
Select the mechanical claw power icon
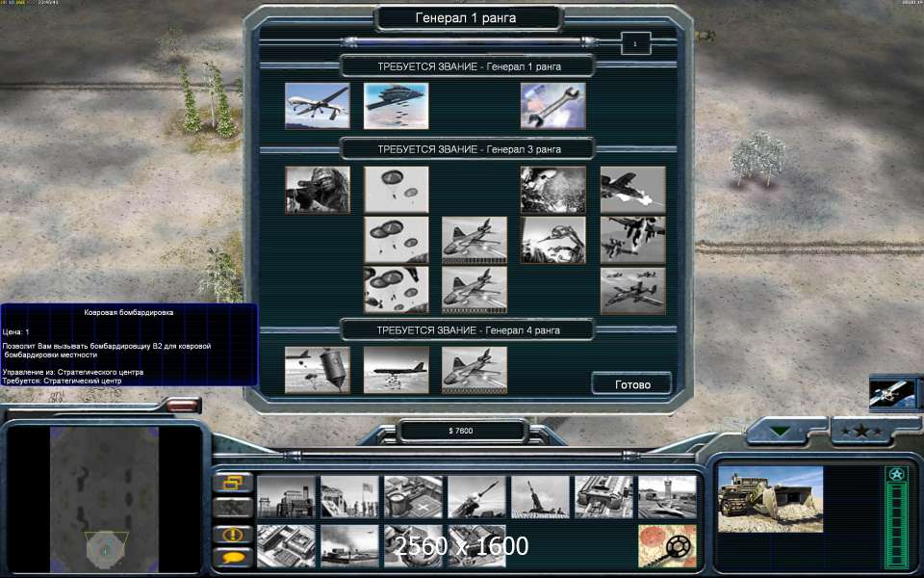(x=552, y=240)
